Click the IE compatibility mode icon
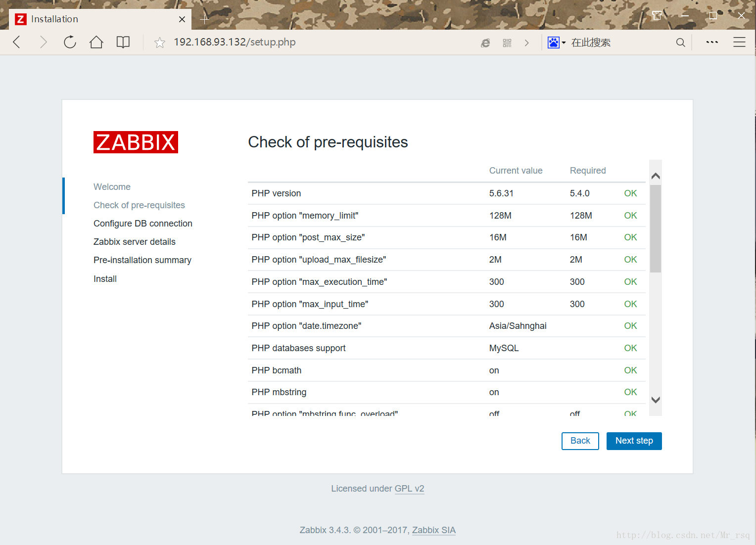This screenshot has width=756, height=545. (x=485, y=43)
